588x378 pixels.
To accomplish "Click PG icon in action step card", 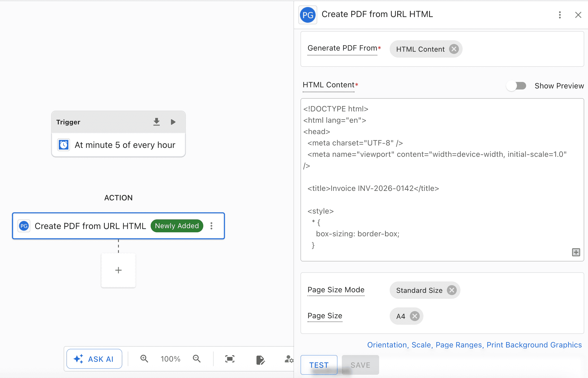I will tap(24, 226).
